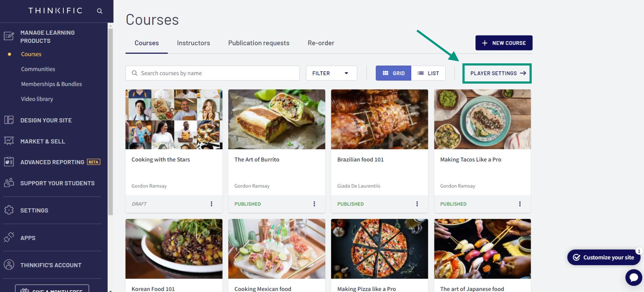Viewport: 644px width, 292px height.
Task: Open the Advanced Reporting icon
Action: (x=9, y=162)
